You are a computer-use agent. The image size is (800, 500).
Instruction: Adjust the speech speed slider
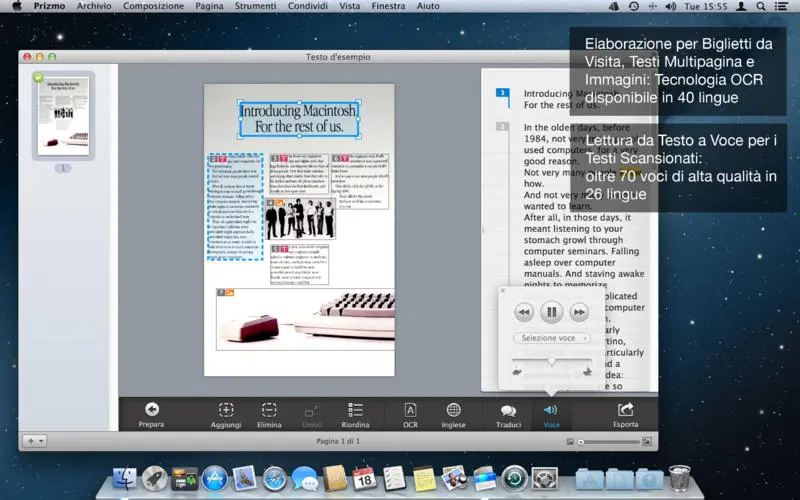(x=551, y=362)
